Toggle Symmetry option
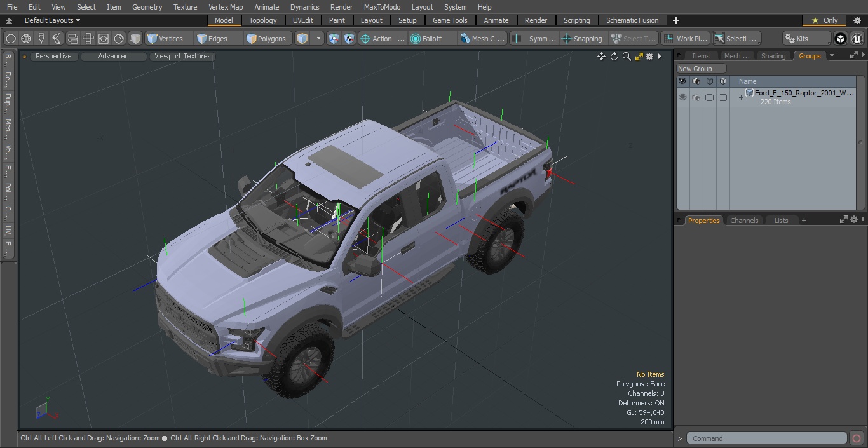This screenshot has width=868, height=448. pyautogui.click(x=534, y=39)
